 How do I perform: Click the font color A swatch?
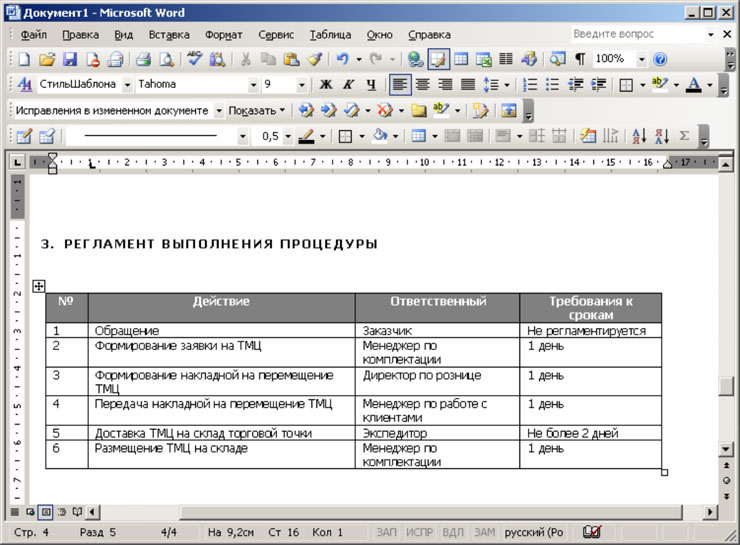click(x=694, y=85)
